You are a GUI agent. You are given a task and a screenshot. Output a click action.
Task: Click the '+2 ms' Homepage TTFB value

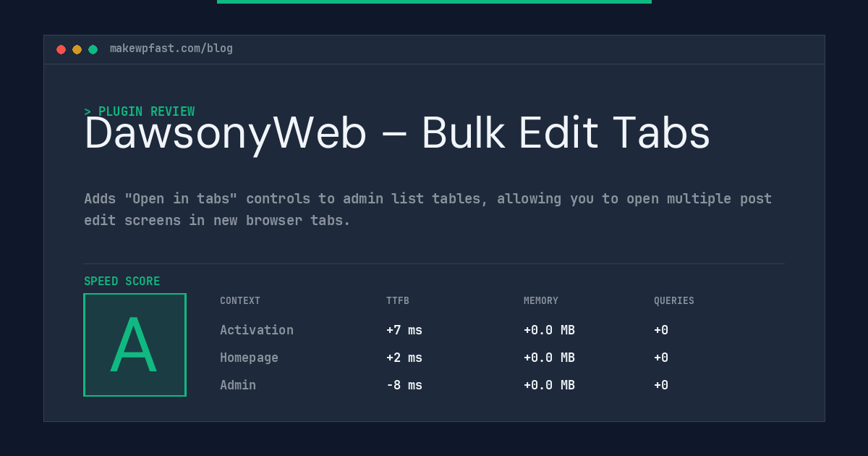pyautogui.click(x=404, y=358)
